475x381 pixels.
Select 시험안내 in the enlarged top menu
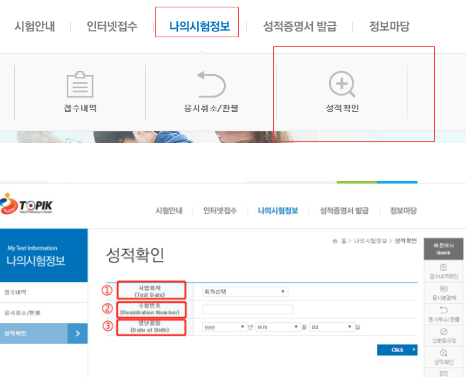[x=35, y=26]
